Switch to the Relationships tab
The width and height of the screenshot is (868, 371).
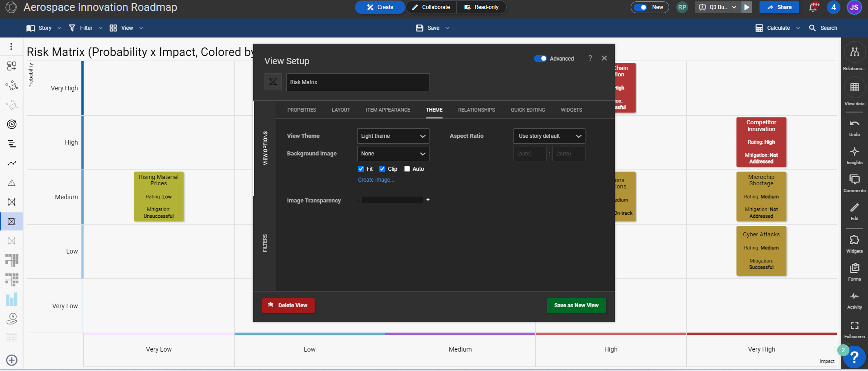click(476, 110)
